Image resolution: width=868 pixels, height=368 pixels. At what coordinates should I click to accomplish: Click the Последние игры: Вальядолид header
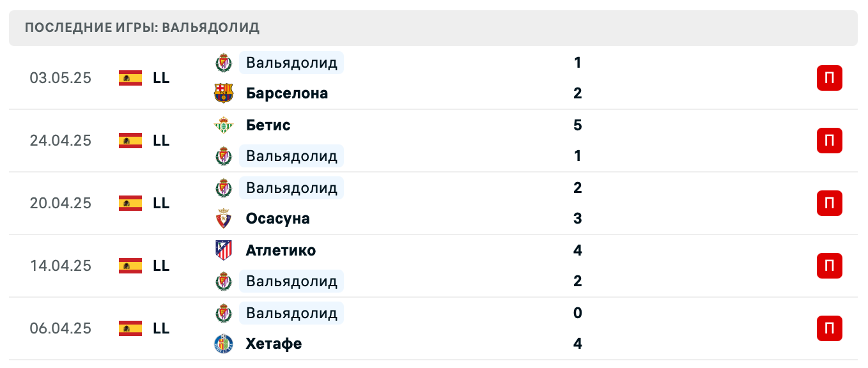[142, 27]
